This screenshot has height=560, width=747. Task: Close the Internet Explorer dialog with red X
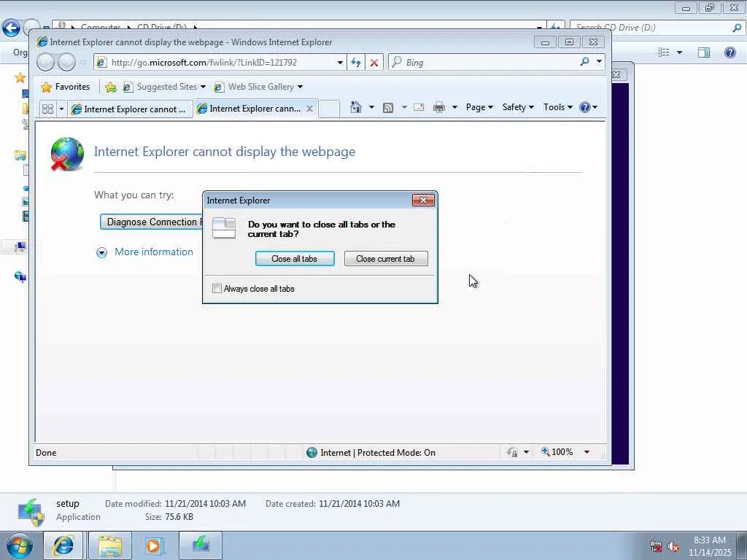pyautogui.click(x=422, y=200)
